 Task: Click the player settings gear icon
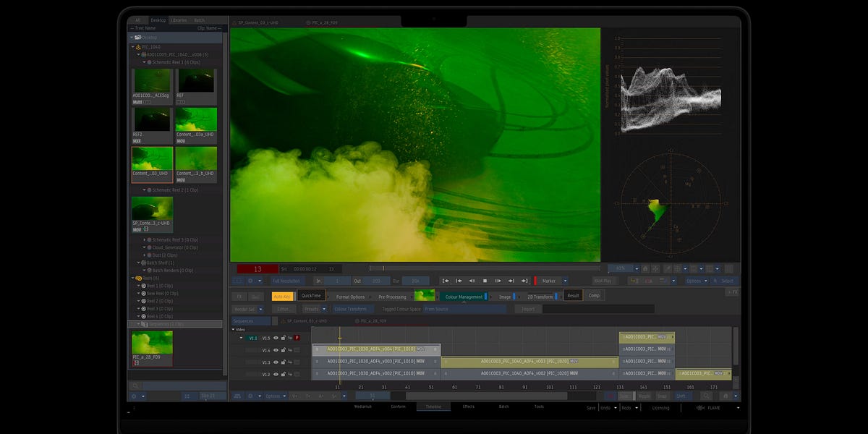(x=250, y=281)
